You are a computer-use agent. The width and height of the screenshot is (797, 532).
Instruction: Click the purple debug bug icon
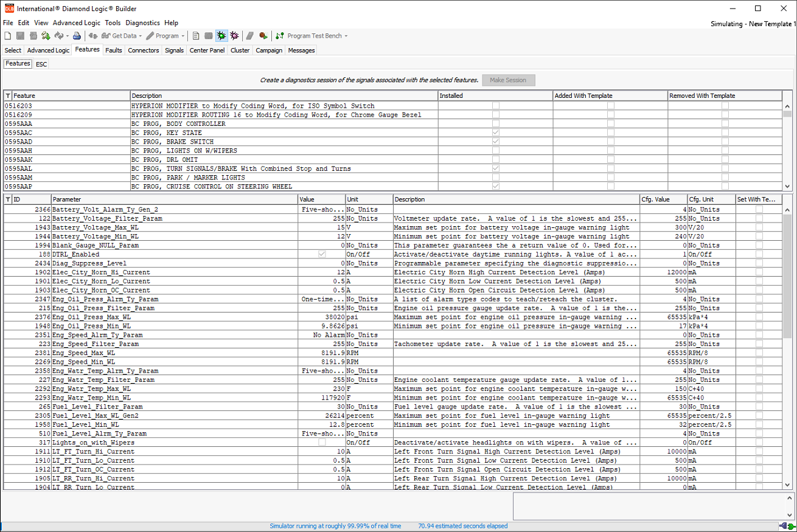pos(234,35)
